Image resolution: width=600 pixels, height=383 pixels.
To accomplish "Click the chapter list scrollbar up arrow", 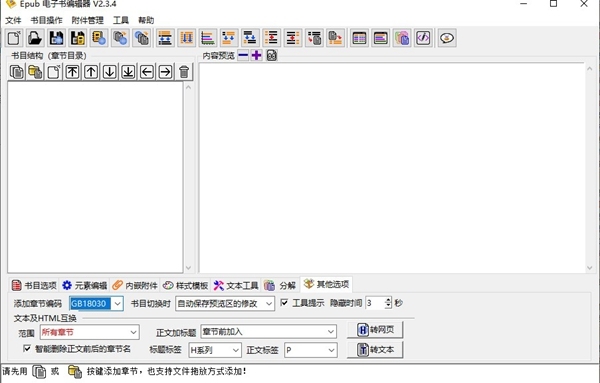I will click(x=188, y=87).
